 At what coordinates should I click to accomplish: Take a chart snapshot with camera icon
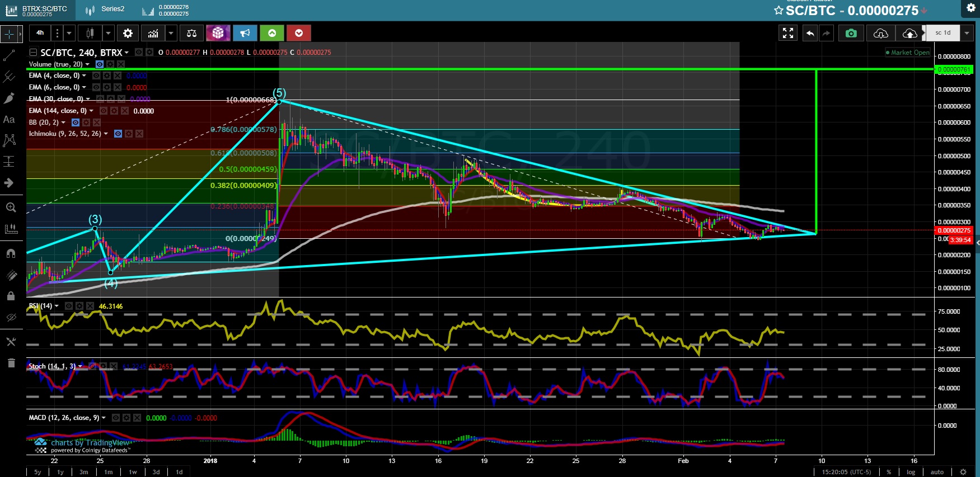[x=851, y=33]
